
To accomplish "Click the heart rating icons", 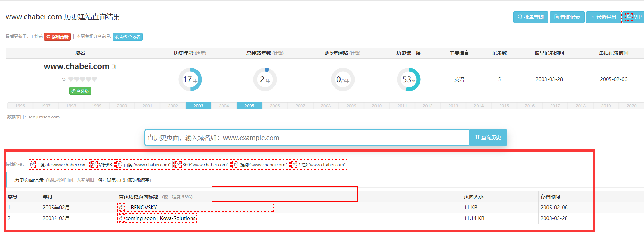I will [83, 79].
